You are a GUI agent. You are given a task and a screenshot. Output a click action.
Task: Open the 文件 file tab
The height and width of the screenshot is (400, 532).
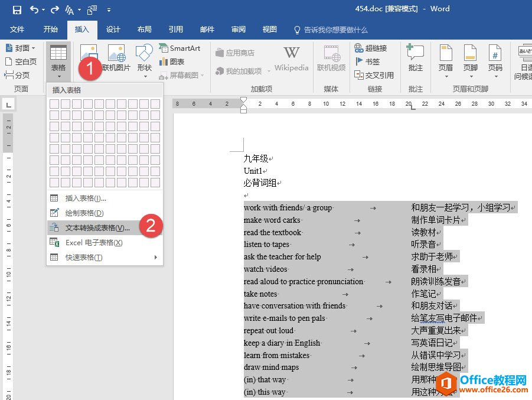click(17, 30)
